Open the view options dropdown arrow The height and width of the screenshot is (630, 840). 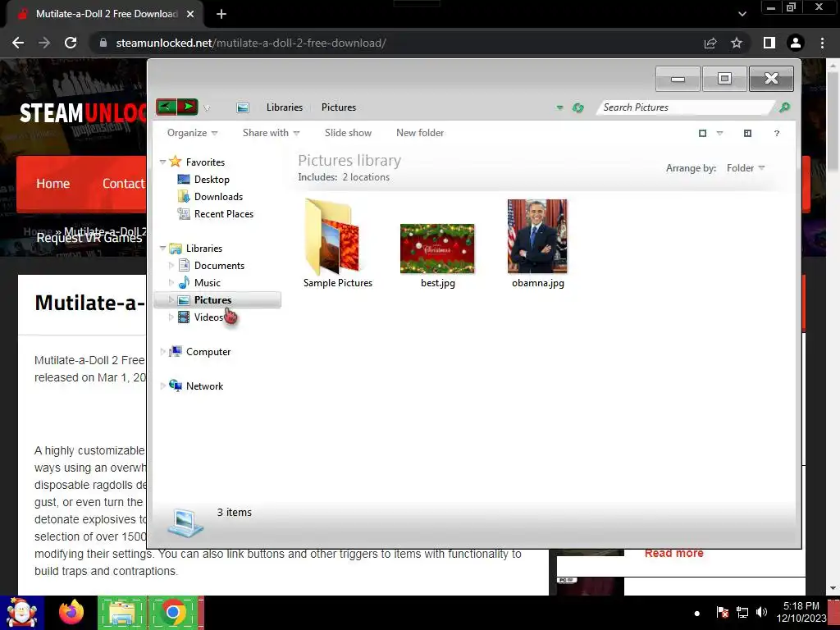point(719,134)
